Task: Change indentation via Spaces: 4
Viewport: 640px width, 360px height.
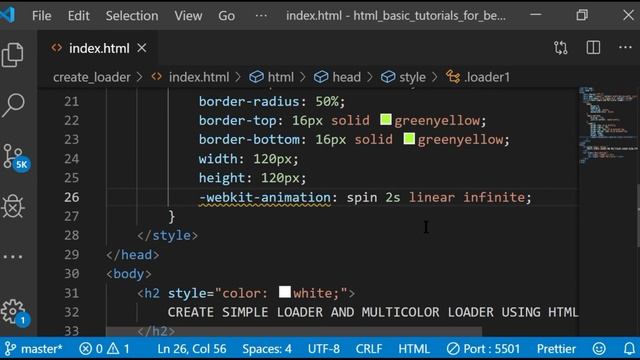Action: (267, 349)
